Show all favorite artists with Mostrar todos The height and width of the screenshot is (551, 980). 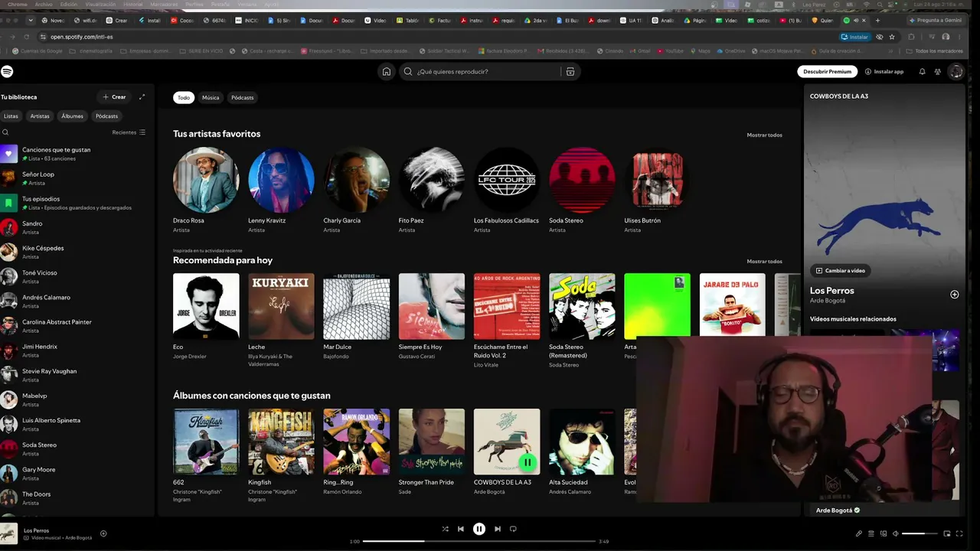764,135
